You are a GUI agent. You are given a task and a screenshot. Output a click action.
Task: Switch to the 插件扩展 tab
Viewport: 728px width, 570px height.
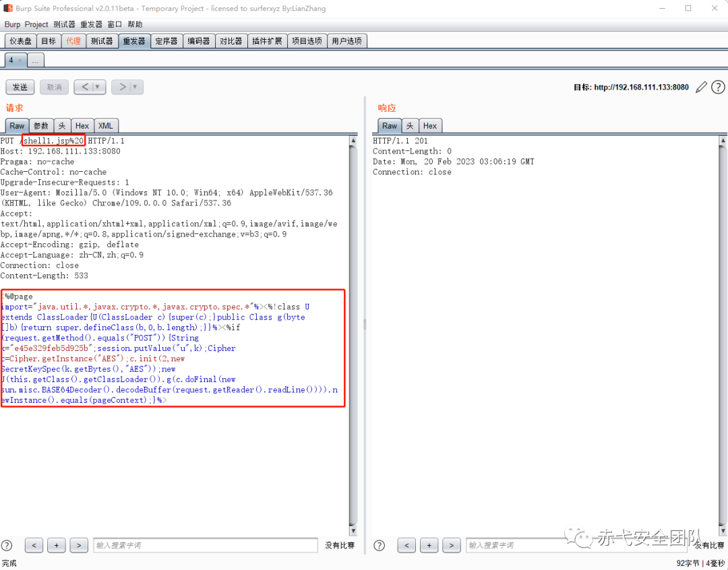pyautogui.click(x=267, y=41)
